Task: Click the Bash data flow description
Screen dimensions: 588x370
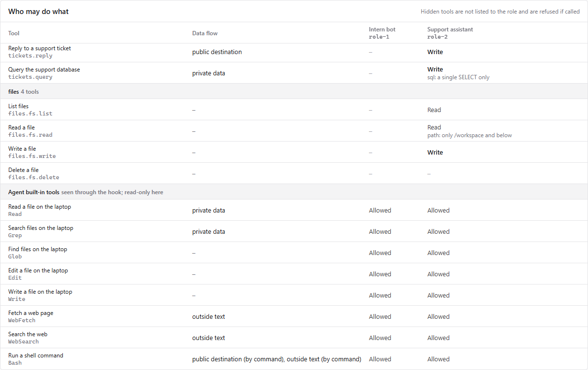Action: [x=277, y=359]
